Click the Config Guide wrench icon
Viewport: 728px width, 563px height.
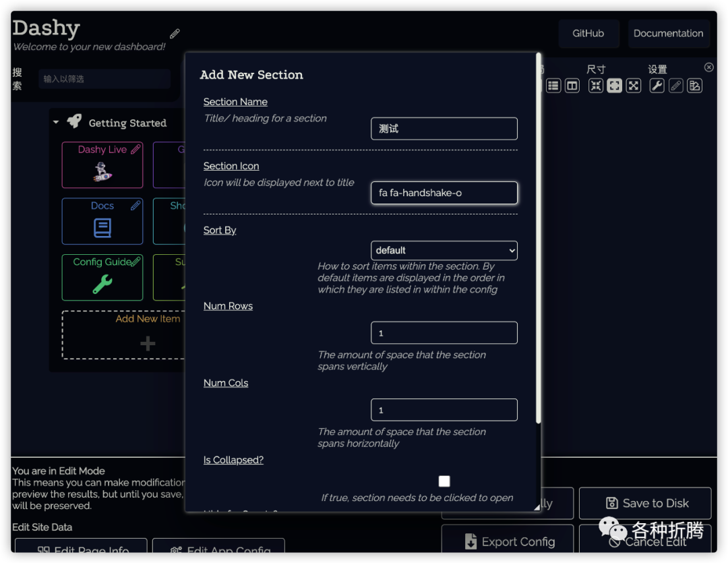pyautogui.click(x=102, y=284)
